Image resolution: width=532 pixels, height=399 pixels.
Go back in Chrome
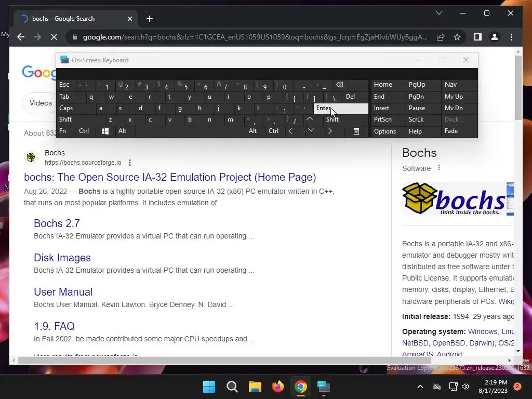point(21,37)
